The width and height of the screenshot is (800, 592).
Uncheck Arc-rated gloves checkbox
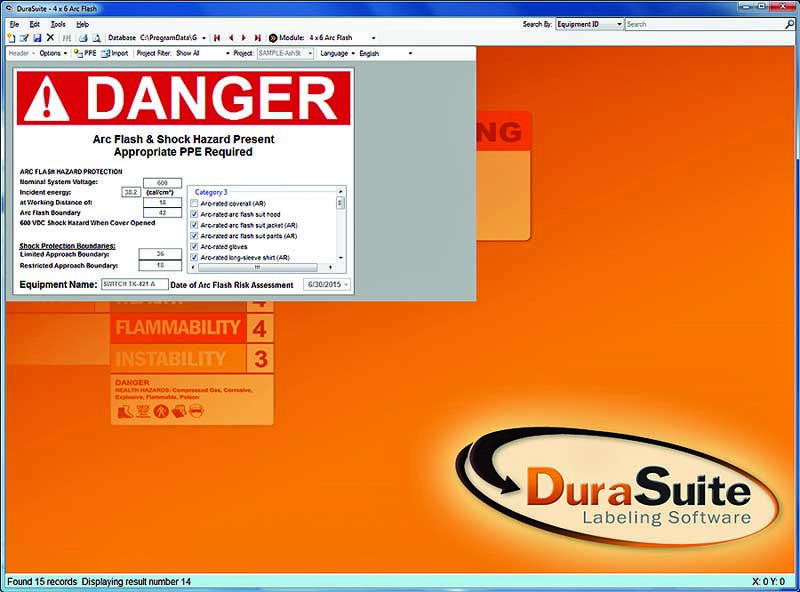194,246
